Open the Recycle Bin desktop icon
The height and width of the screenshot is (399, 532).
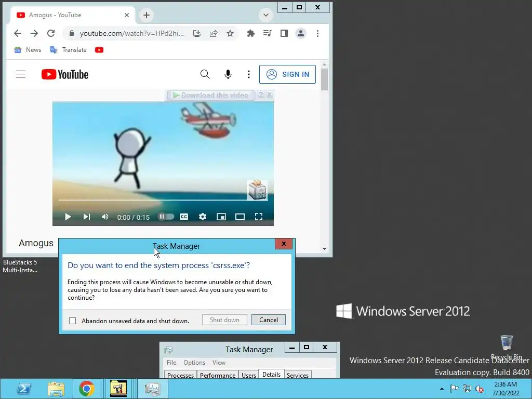pyautogui.click(x=507, y=347)
